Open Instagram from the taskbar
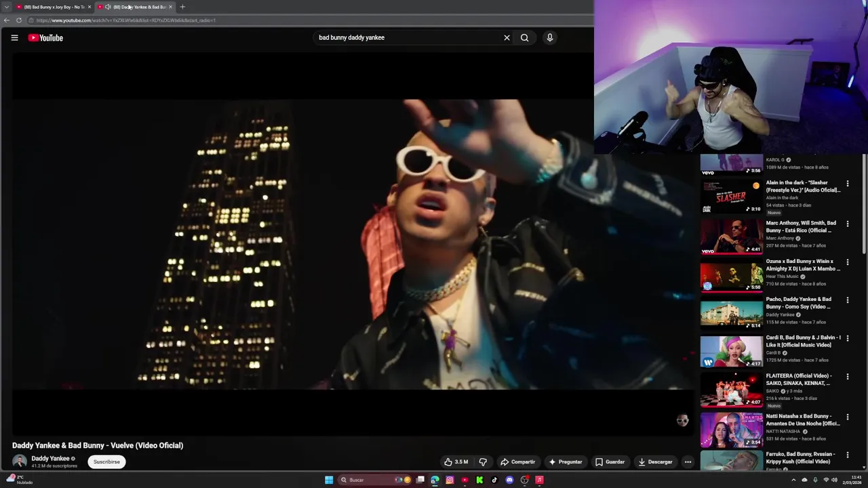 point(450,480)
